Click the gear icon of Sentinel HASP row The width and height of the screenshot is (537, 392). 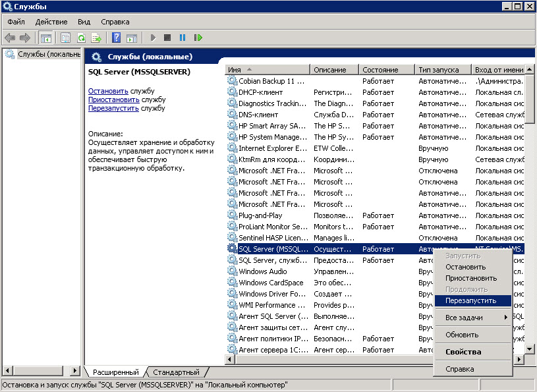pyautogui.click(x=232, y=238)
